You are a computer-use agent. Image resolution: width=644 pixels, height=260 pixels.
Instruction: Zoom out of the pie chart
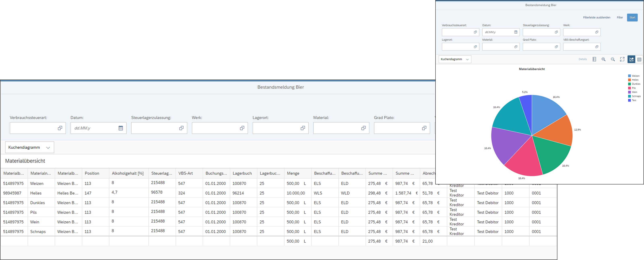tap(613, 59)
